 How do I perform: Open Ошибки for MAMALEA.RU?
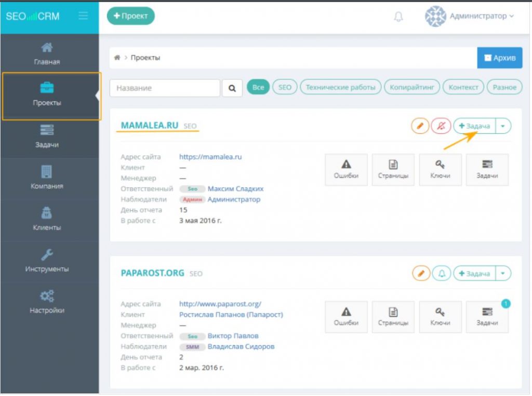click(346, 170)
